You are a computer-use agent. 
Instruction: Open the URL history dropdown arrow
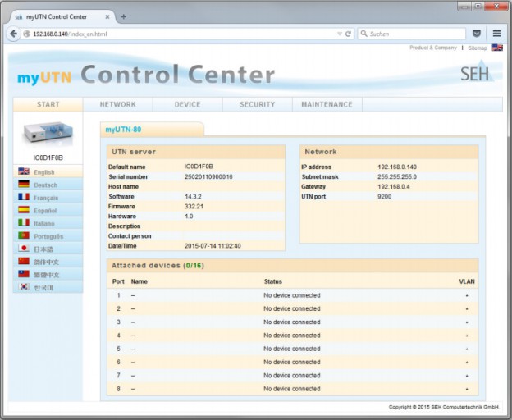click(x=340, y=34)
